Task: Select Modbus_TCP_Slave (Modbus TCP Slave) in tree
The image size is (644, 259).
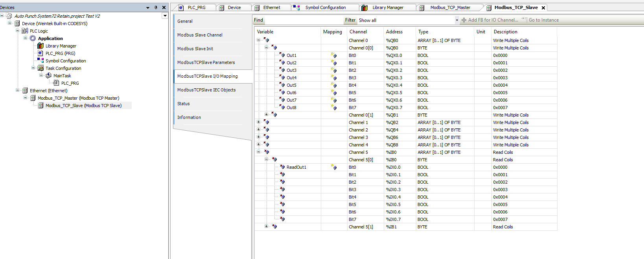Action: click(83, 106)
